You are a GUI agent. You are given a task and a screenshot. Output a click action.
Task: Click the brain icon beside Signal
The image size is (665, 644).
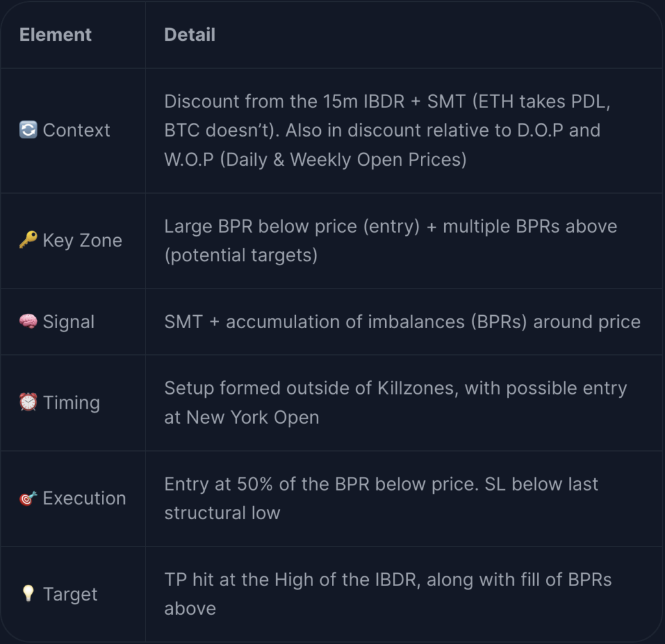[29, 322]
